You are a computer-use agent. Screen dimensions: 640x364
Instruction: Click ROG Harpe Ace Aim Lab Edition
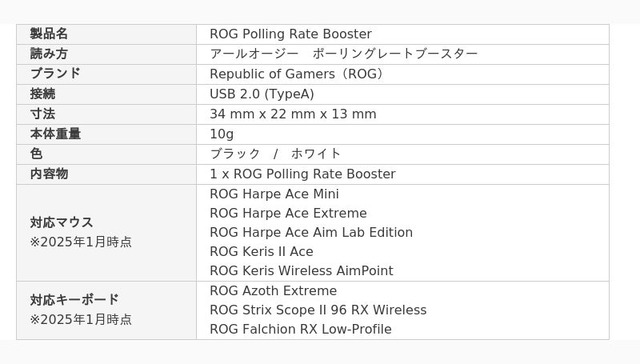pyautogui.click(x=311, y=232)
